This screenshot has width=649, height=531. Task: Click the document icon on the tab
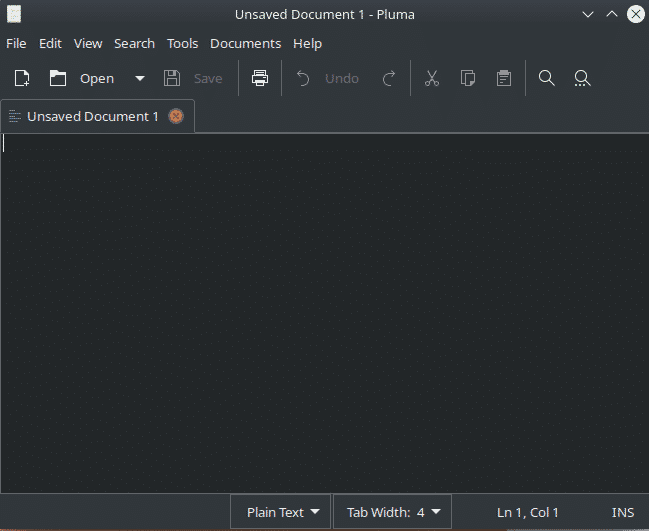tap(14, 116)
